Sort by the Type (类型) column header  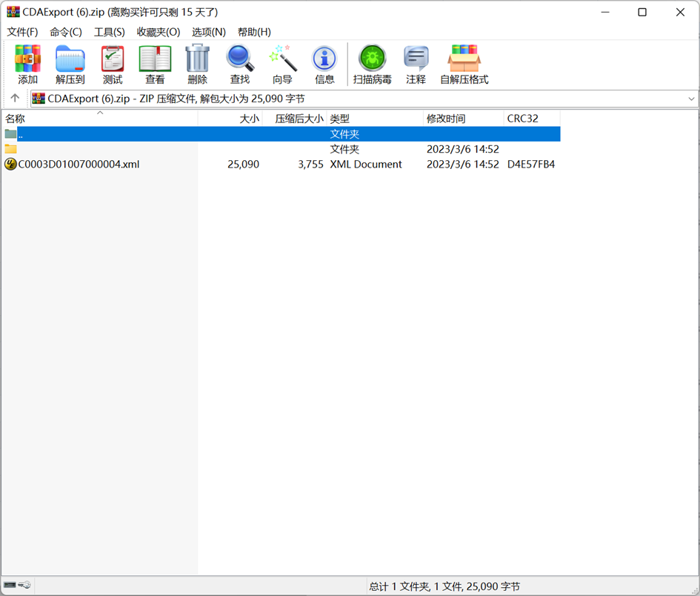click(x=375, y=119)
